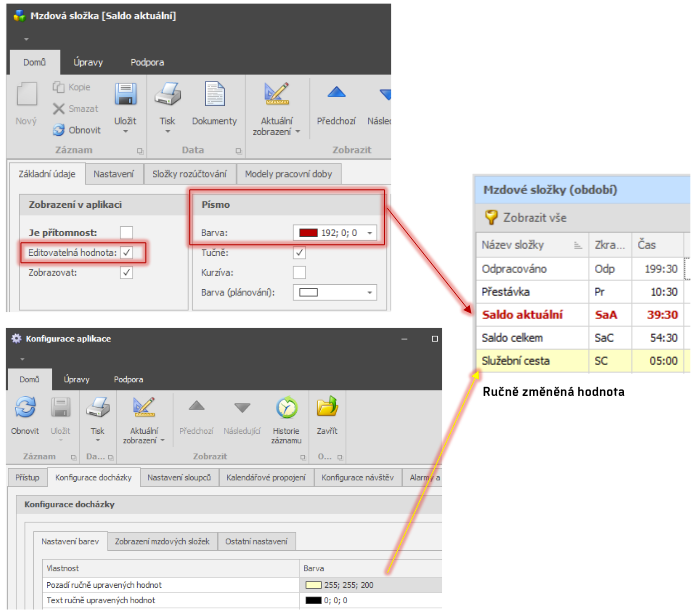Expand the Data group launcher
696x616 pixels.
(238, 151)
